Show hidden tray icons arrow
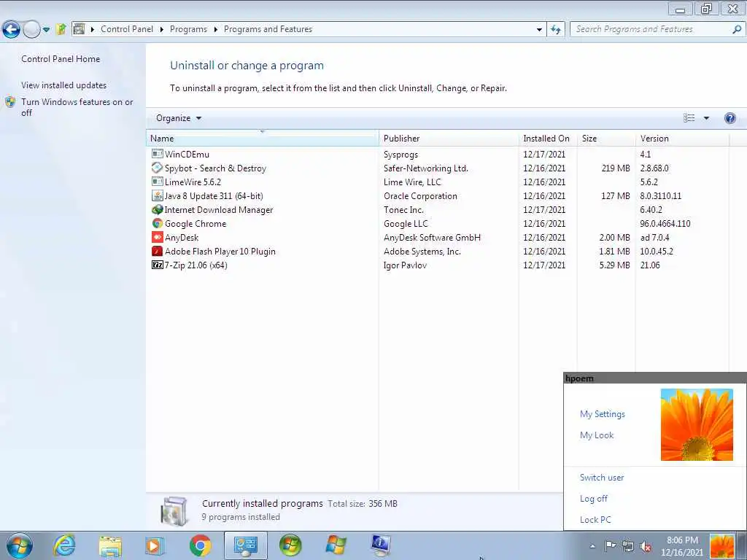 point(592,546)
